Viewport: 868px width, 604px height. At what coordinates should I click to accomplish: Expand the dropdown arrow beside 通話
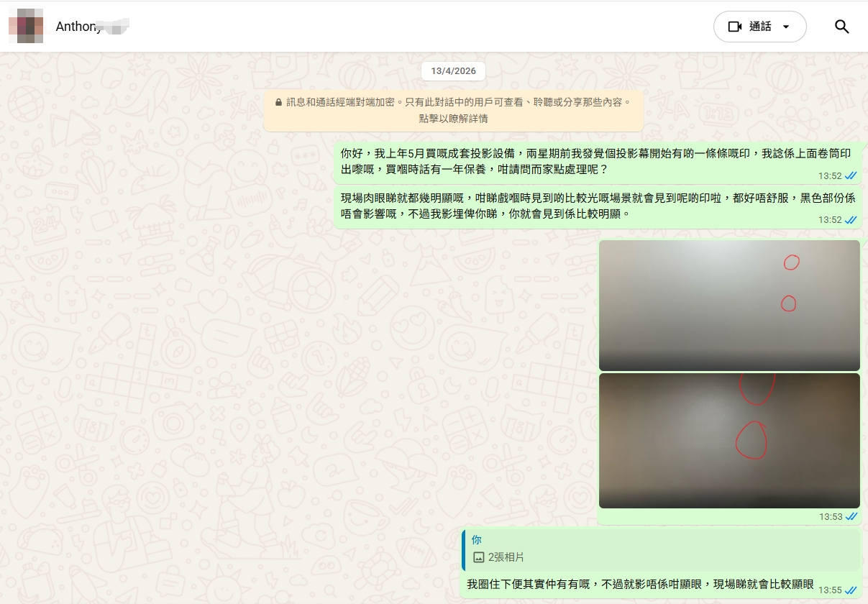(785, 27)
